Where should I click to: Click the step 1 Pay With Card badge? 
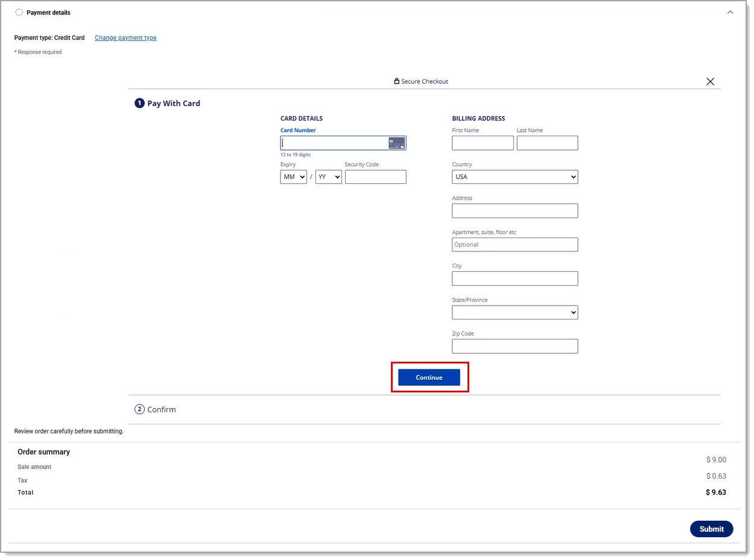pyautogui.click(x=139, y=104)
